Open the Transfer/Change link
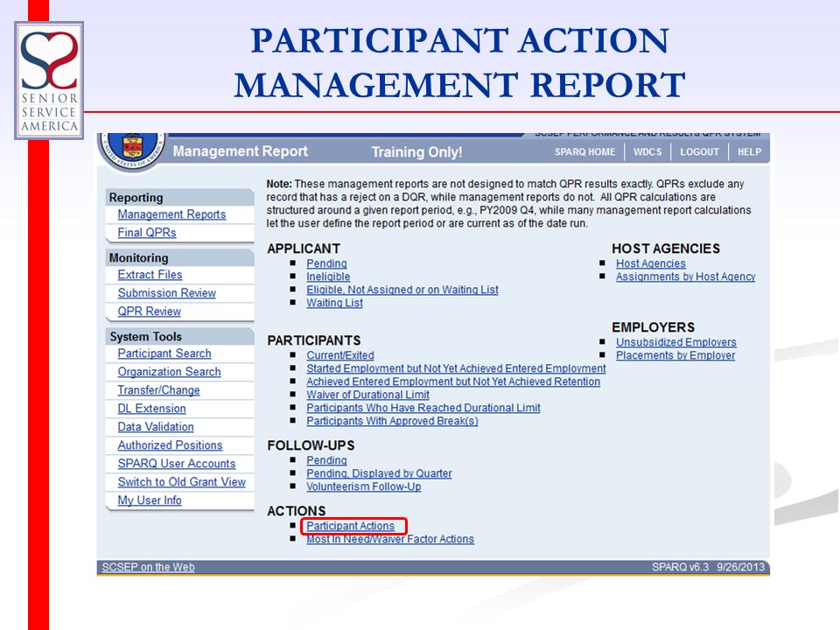The width and height of the screenshot is (840, 630). pos(158,390)
